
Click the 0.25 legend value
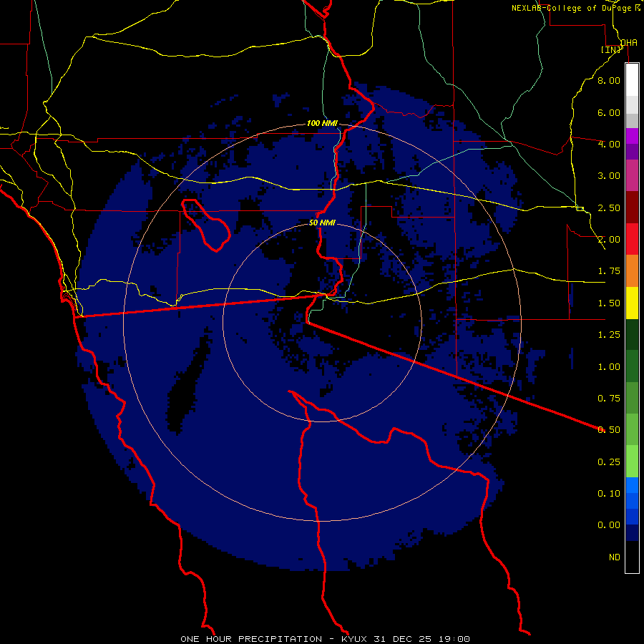click(609, 462)
